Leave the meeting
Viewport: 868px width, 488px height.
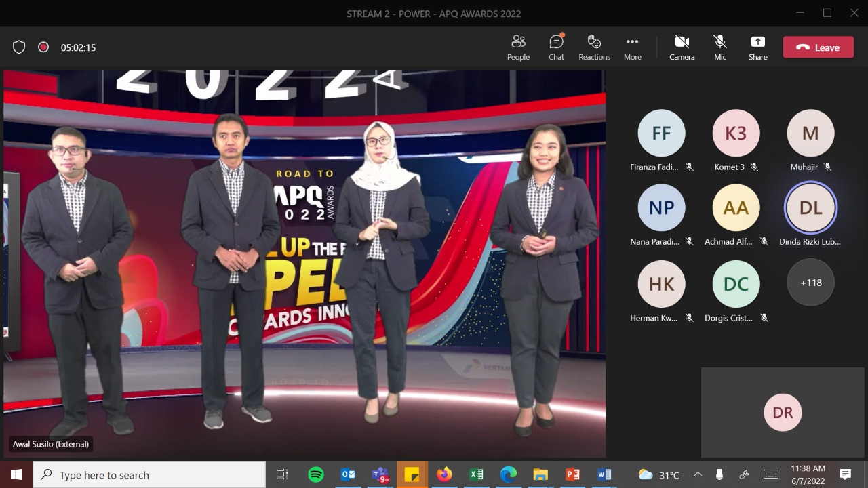pyautogui.click(x=818, y=47)
